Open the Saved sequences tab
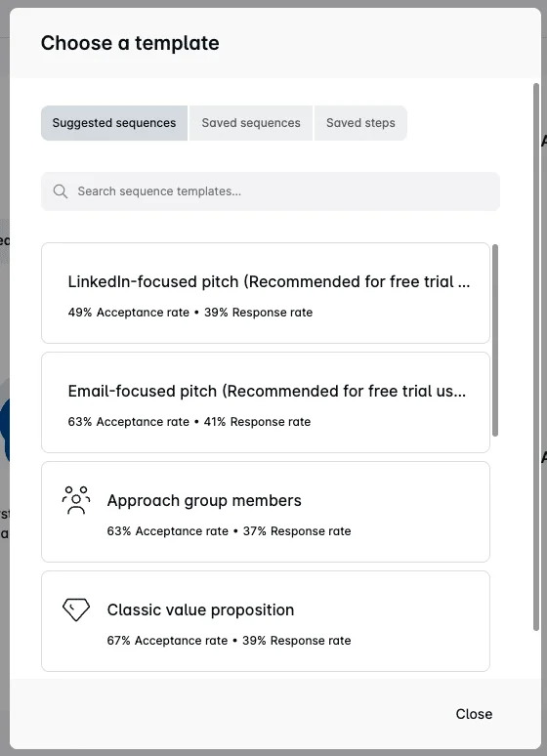Viewport: 547px width, 756px height. point(251,123)
